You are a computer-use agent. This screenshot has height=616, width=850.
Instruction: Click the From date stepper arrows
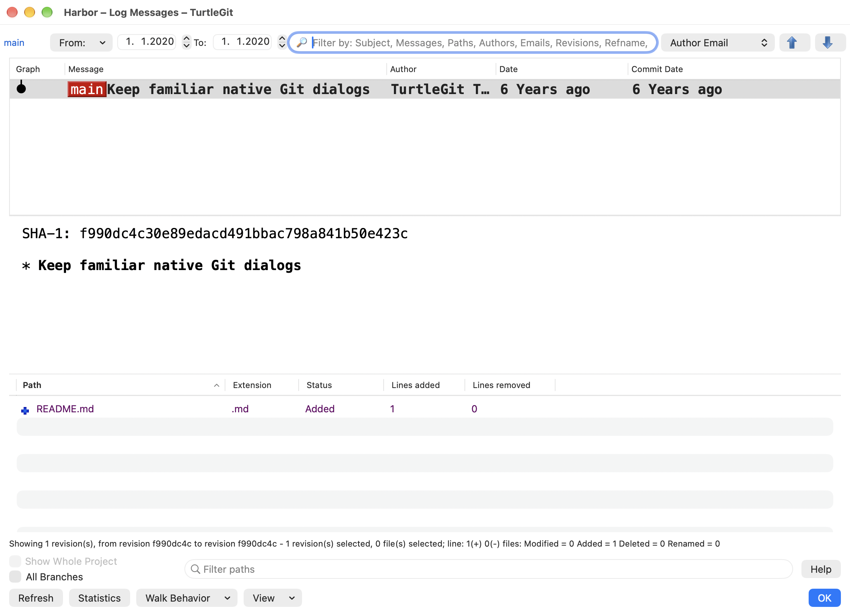[186, 42]
